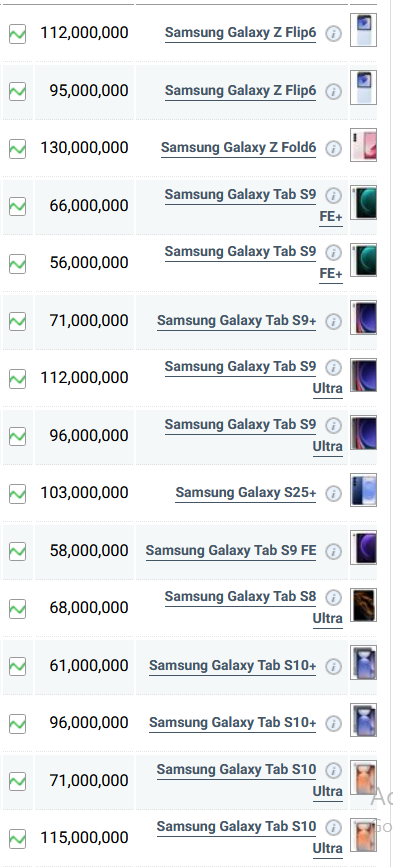Open chart icon for 112,000,000 Z Flip6 row
This screenshot has width=393, height=867.
[x=18, y=33]
